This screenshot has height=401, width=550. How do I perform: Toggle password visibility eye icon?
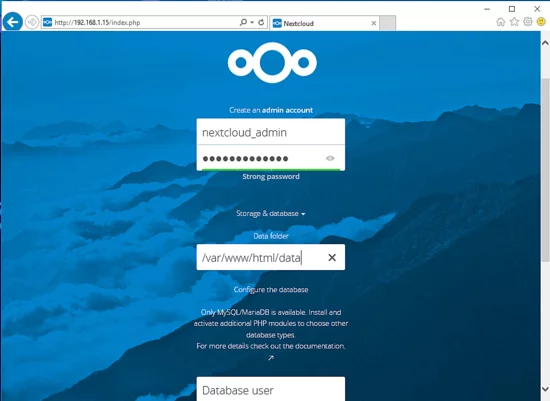(330, 158)
